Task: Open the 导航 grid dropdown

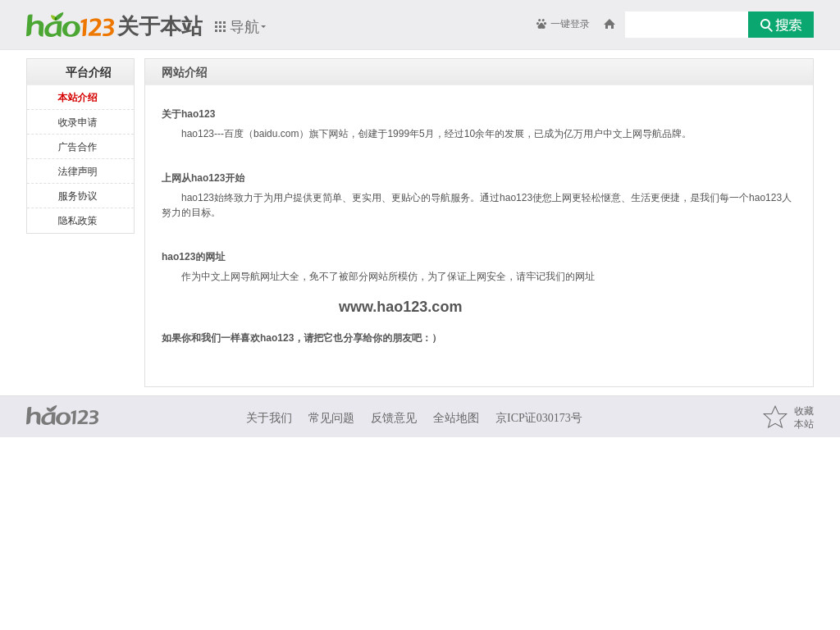Action: point(240,27)
